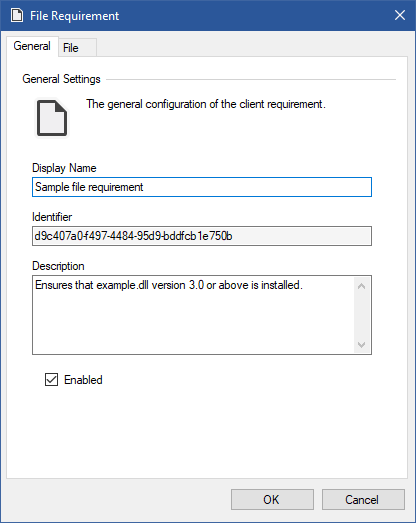Click the File Requirement title text
This screenshot has height=523, width=416.
pos(74,16)
